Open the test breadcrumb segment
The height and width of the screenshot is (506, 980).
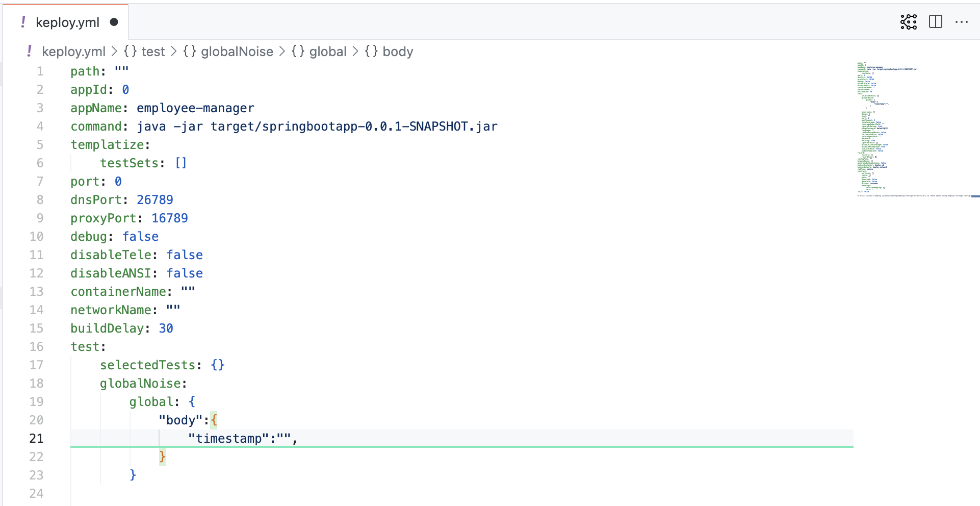[x=152, y=52]
